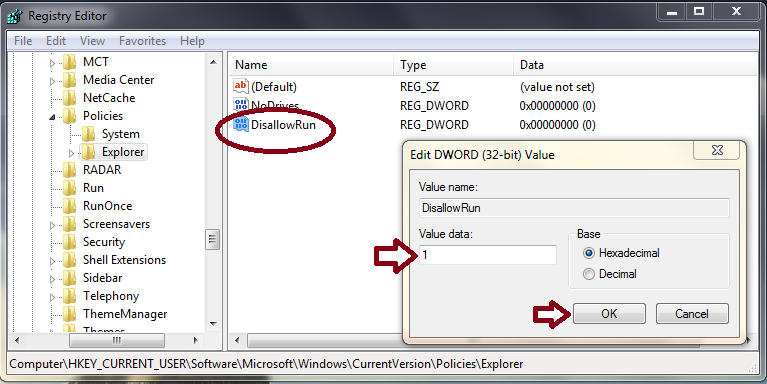This screenshot has width=767, height=384.
Task: Click the Sidebar folder icon
Action: (70, 278)
